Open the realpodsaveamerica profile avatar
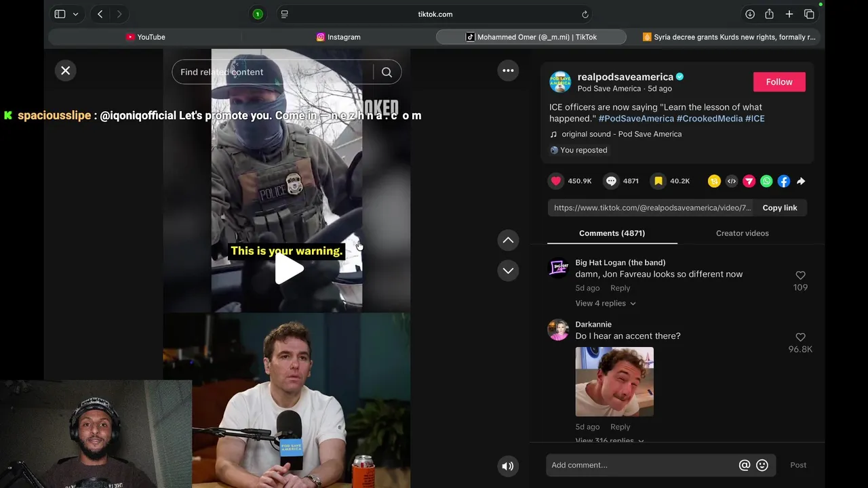 (x=560, y=82)
